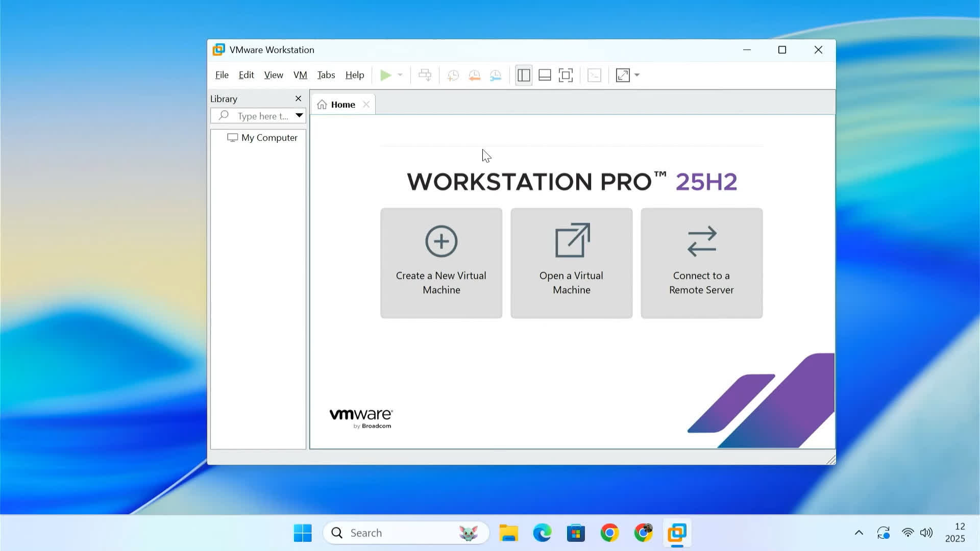The height and width of the screenshot is (551, 980).
Task: Toggle the Library sidebar view button
Action: 524,76
